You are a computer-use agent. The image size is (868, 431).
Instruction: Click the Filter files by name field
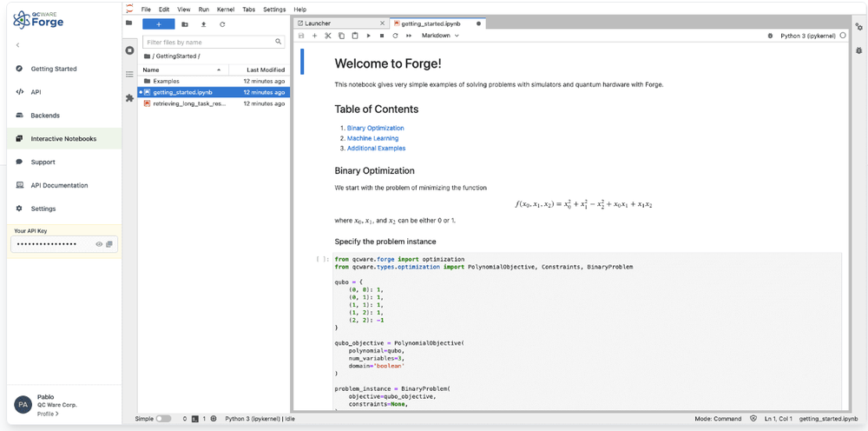(214, 42)
